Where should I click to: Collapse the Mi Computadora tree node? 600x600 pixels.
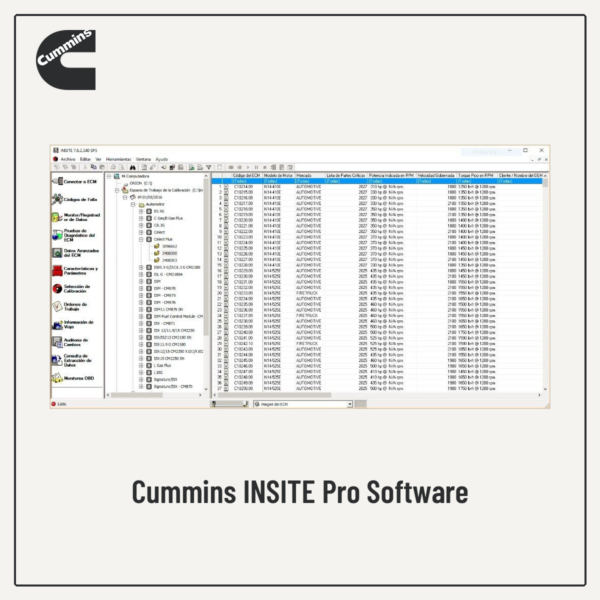109,176
